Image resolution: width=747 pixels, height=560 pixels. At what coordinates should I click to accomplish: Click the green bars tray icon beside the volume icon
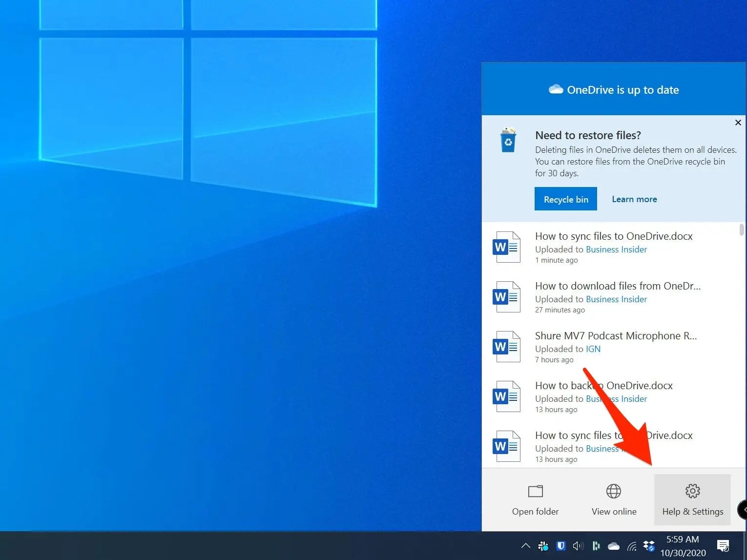[596, 546]
